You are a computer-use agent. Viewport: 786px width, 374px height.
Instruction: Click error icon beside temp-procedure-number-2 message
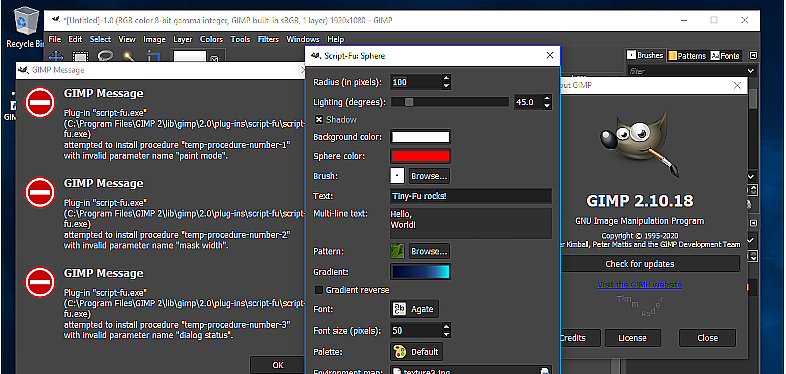pyautogui.click(x=40, y=193)
